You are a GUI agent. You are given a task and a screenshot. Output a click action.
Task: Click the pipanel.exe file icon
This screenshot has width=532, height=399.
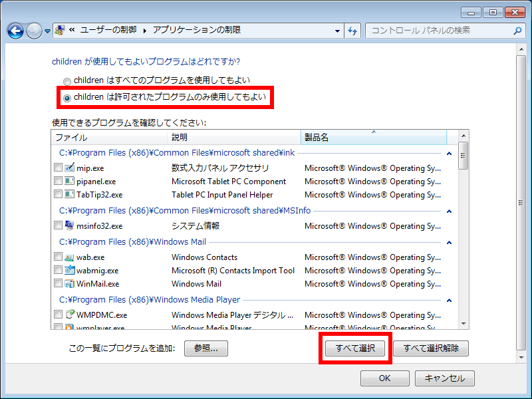70,181
